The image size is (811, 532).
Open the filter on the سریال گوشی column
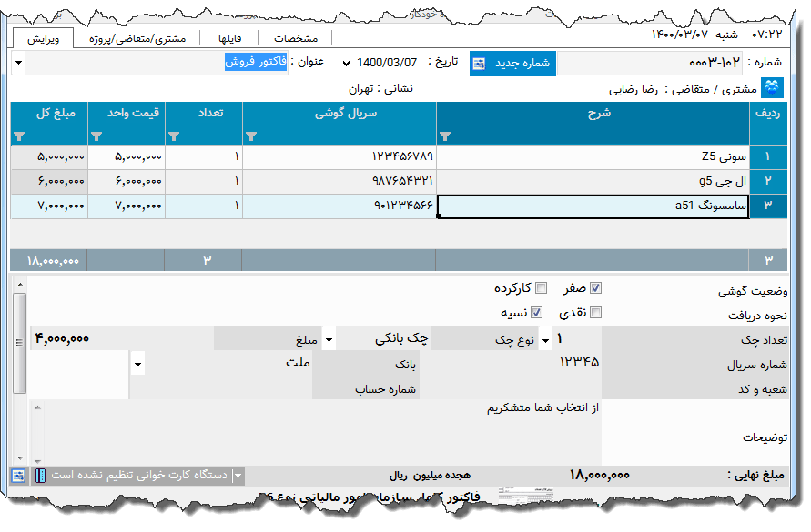pyautogui.click(x=252, y=135)
